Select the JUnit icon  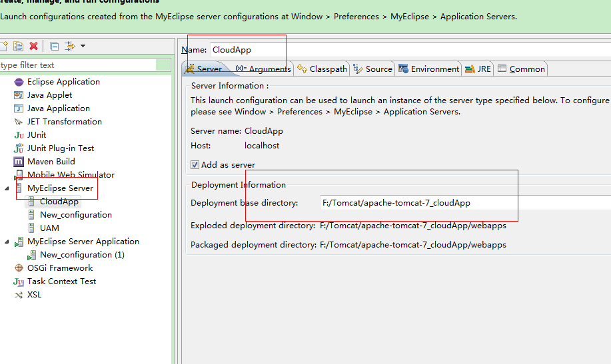[19, 135]
